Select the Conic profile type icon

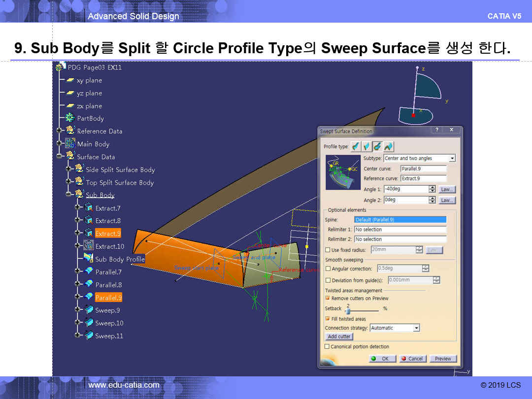(388, 146)
